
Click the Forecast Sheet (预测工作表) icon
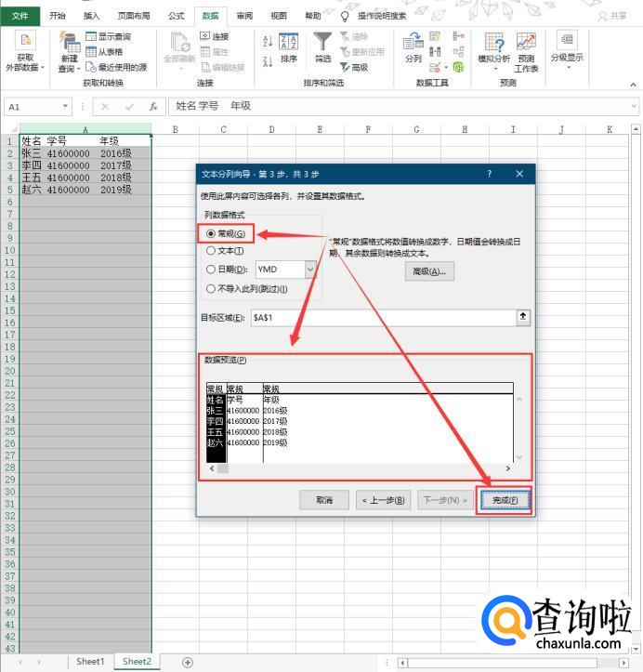tap(526, 46)
